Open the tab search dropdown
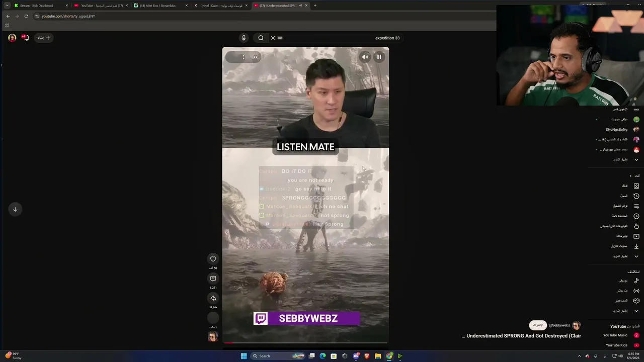Screen dimensions: 644x362 tap(7, 6)
